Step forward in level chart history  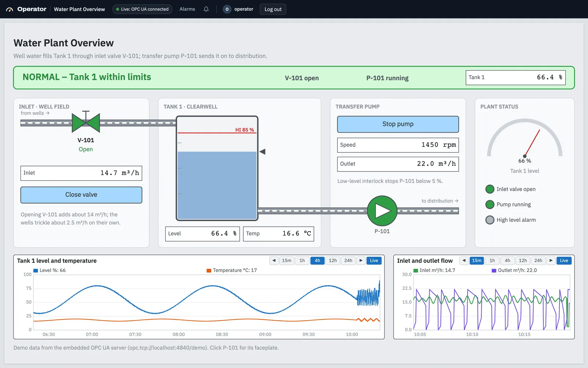point(361,261)
